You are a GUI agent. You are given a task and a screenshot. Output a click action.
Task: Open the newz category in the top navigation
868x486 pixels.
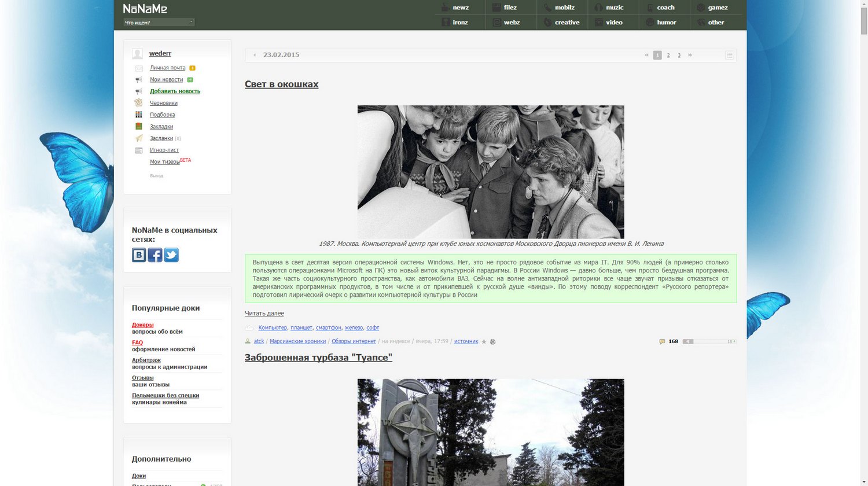pos(461,8)
